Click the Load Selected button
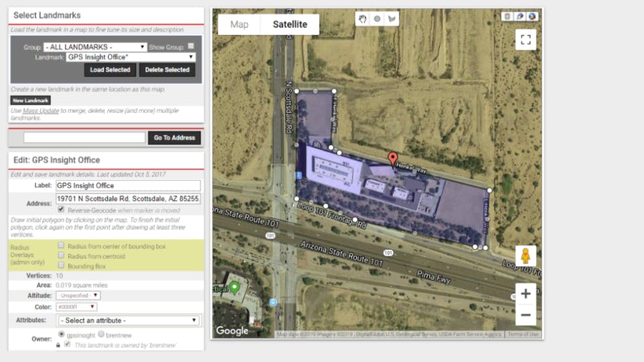 pyautogui.click(x=110, y=70)
